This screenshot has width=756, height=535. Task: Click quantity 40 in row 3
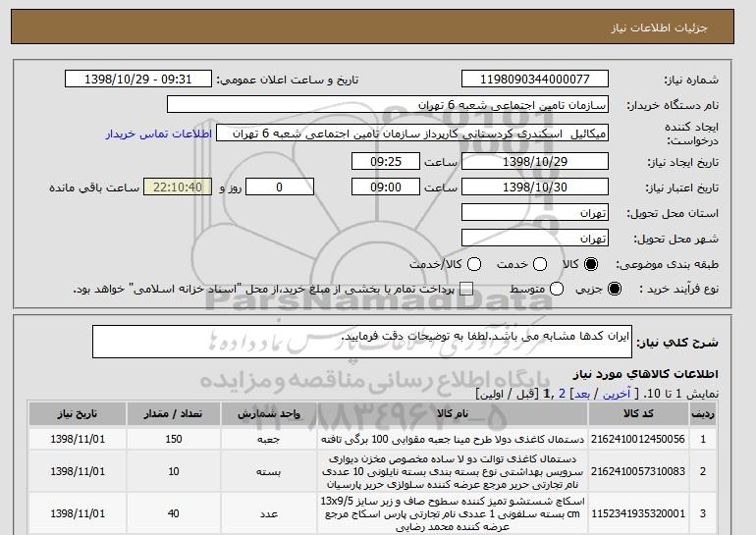click(x=174, y=513)
